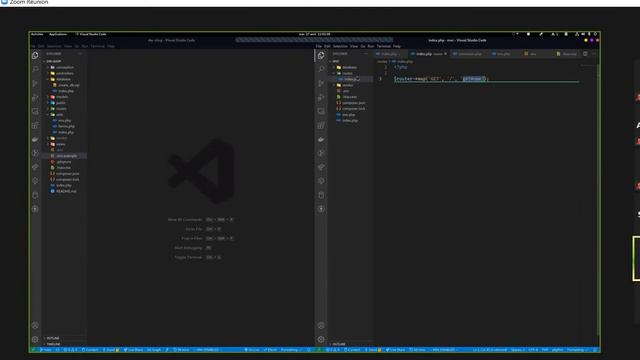The height and width of the screenshot is (360, 640).
Task: Open Source Control in left VS Code window
Action: pyautogui.click(x=36, y=83)
